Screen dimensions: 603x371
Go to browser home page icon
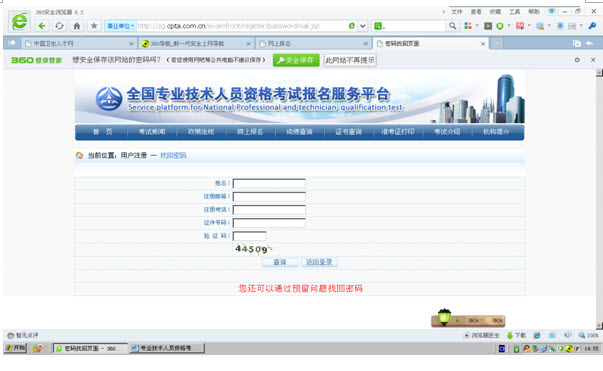pyautogui.click(x=77, y=26)
